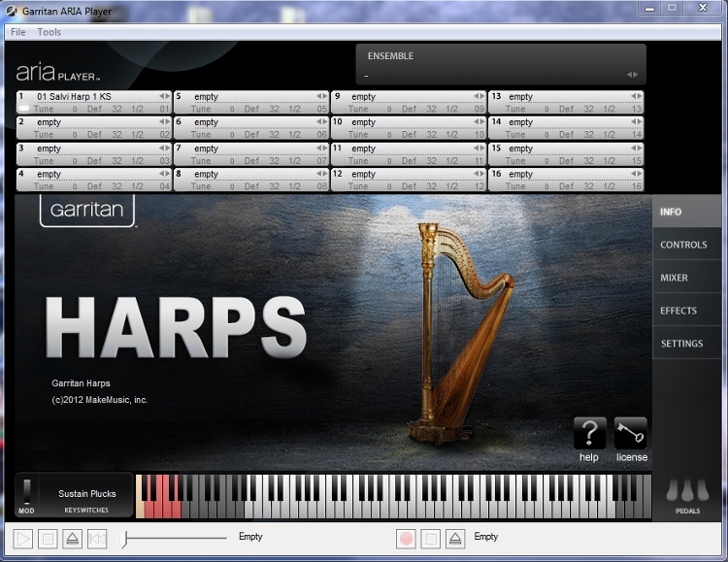The width and height of the screenshot is (728, 562).
Task: Click the recorder Empty file label
Action: tap(485, 537)
